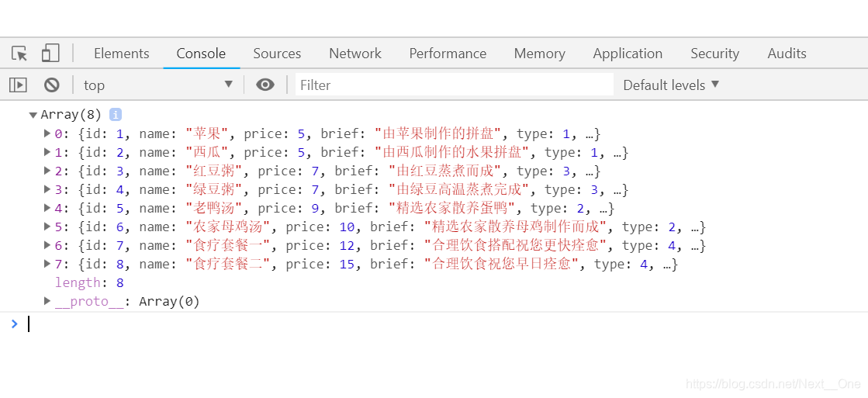The image size is (868, 398).
Task: Expand array item 0 with 苹果
Action: coord(47,133)
